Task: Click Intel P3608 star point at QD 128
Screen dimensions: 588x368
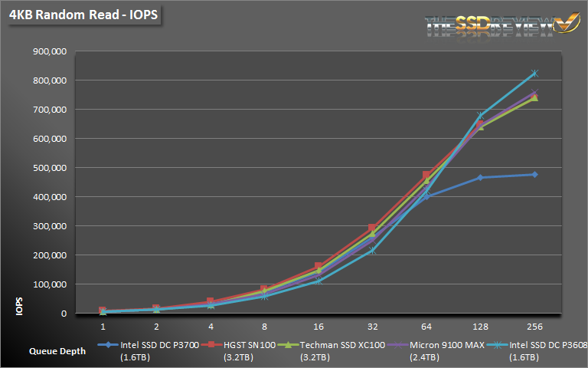Action: 480,115
